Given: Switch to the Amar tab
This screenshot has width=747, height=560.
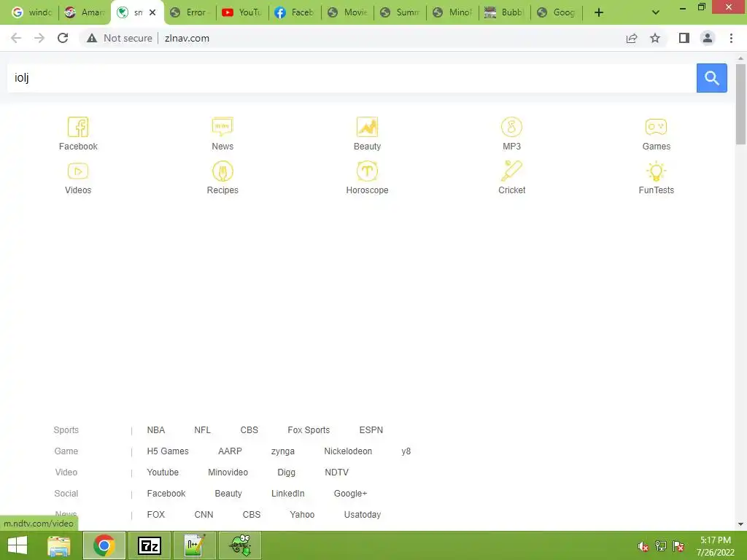Looking at the screenshot, I should (x=85, y=12).
